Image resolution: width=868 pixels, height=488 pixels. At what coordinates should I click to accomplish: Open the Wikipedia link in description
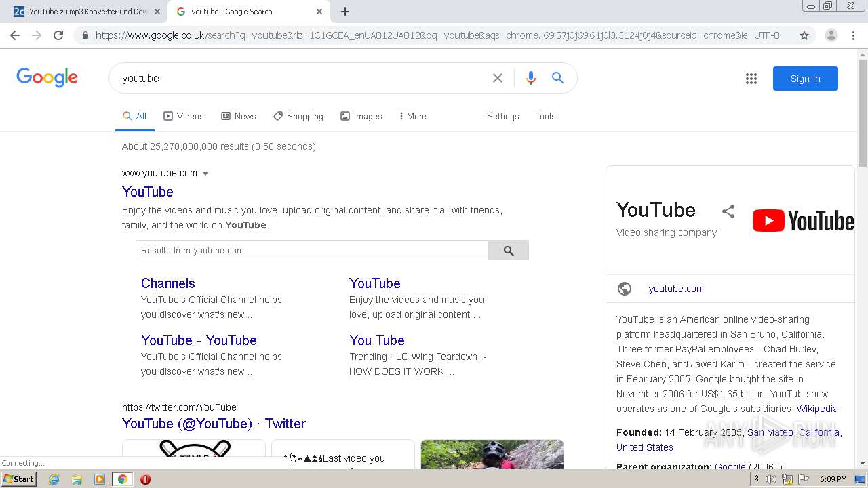[817, 409]
